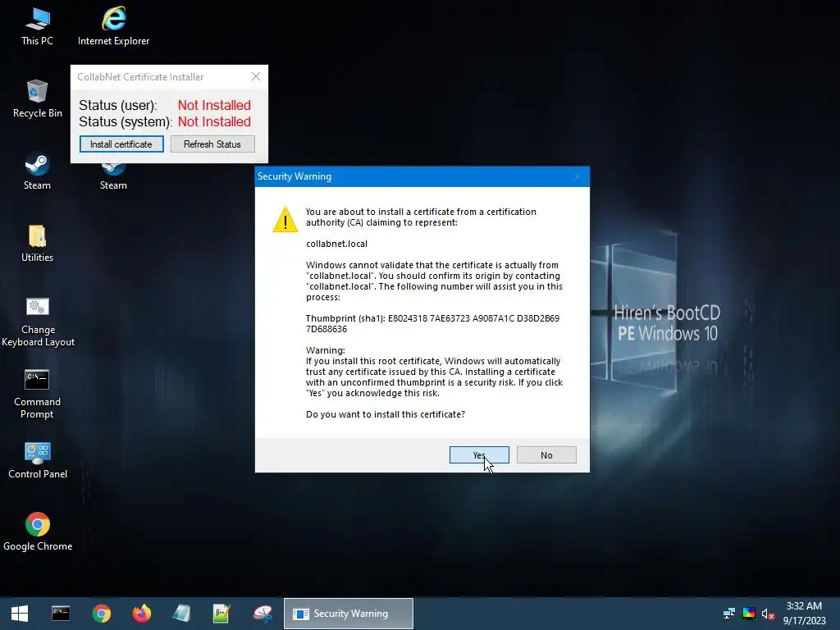Switch to Security Warning taskbar button
The height and width of the screenshot is (630, 840).
click(x=348, y=614)
